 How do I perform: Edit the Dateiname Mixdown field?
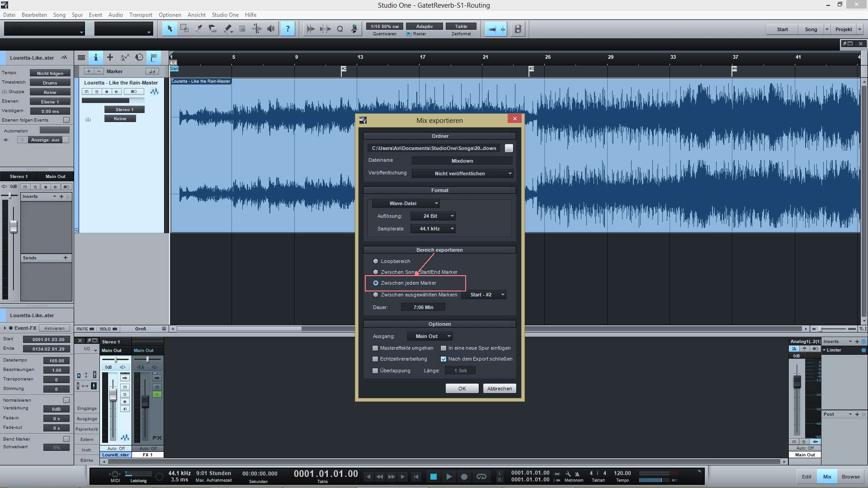pyautogui.click(x=462, y=161)
